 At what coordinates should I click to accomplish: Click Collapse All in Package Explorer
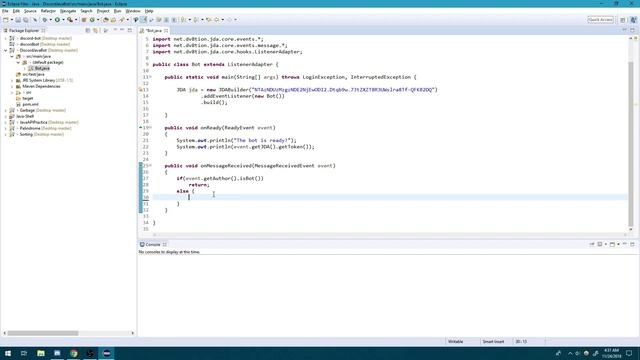point(88,31)
